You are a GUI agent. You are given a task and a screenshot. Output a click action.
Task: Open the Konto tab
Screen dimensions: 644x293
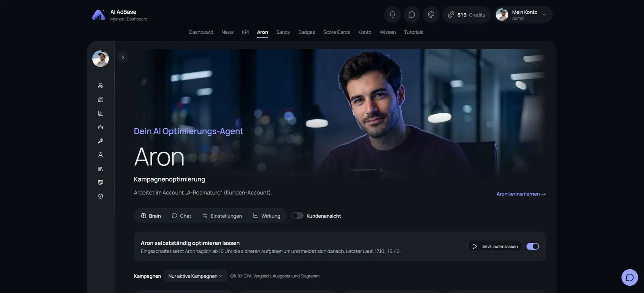coord(365,32)
